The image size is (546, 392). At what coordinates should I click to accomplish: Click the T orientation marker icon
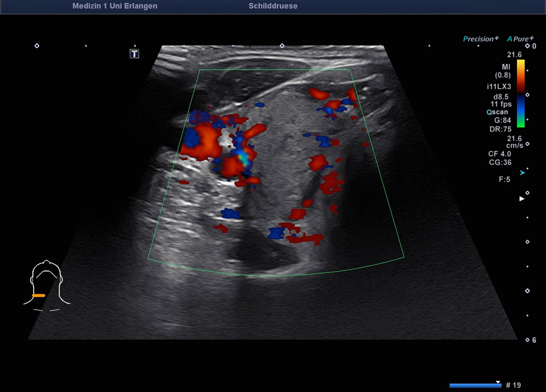point(134,54)
